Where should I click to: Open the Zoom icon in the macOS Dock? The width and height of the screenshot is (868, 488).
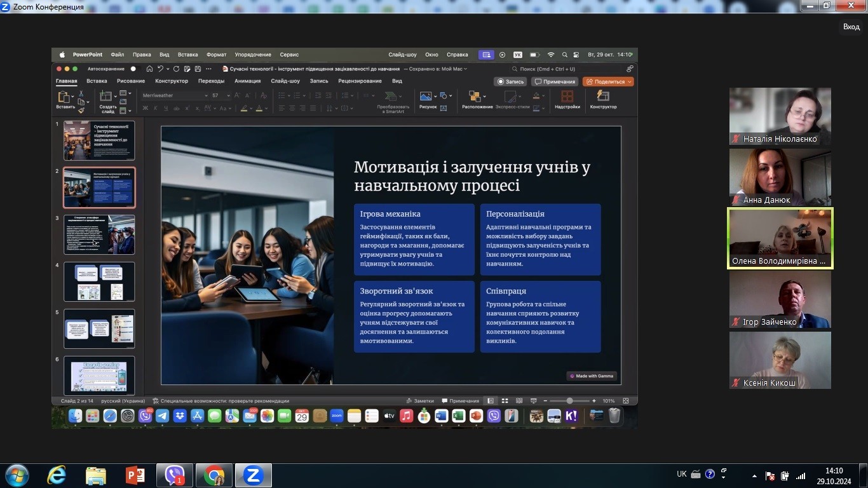tap(337, 416)
